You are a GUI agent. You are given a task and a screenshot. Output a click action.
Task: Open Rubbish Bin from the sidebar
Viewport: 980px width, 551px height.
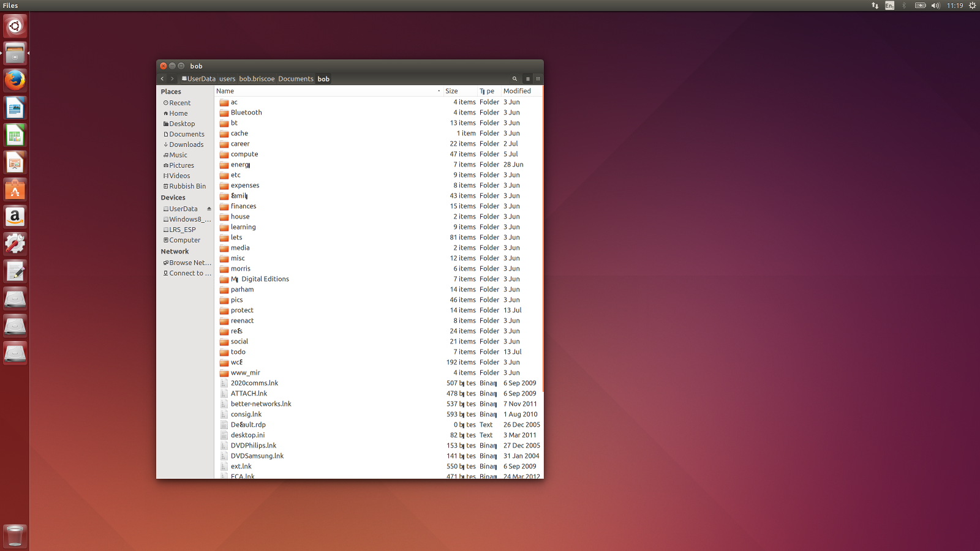click(x=187, y=186)
